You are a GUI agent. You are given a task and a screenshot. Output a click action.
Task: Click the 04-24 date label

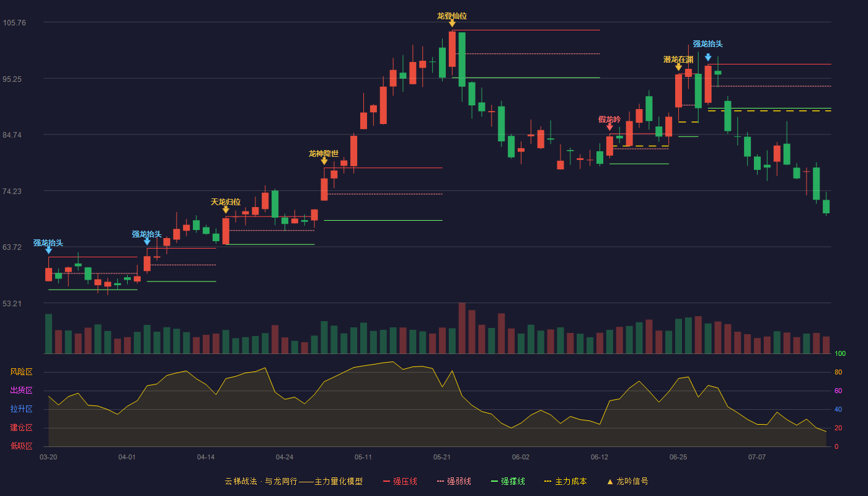pyautogui.click(x=285, y=457)
